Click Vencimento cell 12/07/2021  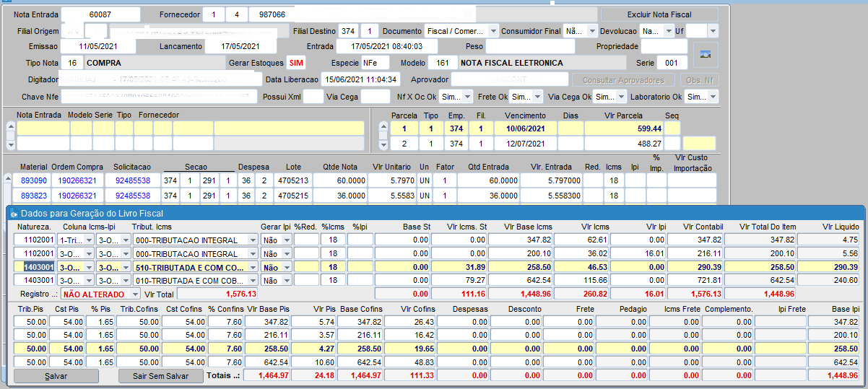click(x=525, y=144)
